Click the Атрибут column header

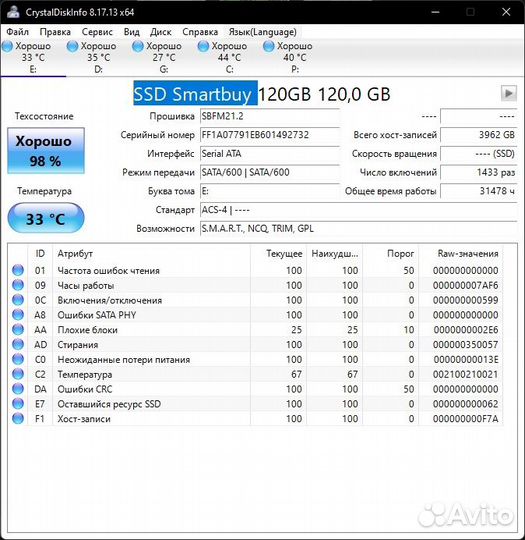(152, 254)
